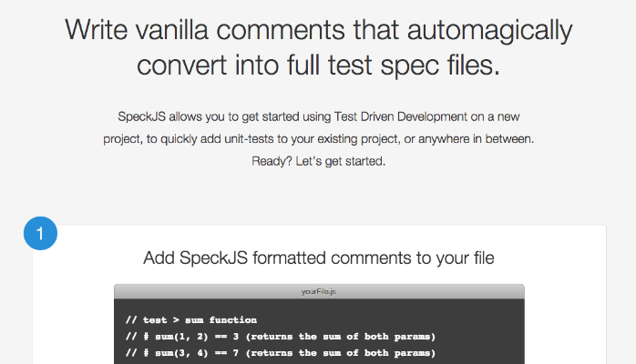636x364 pixels.
Task: Click the word 'automagically' in the headline
Action: click(489, 31)
